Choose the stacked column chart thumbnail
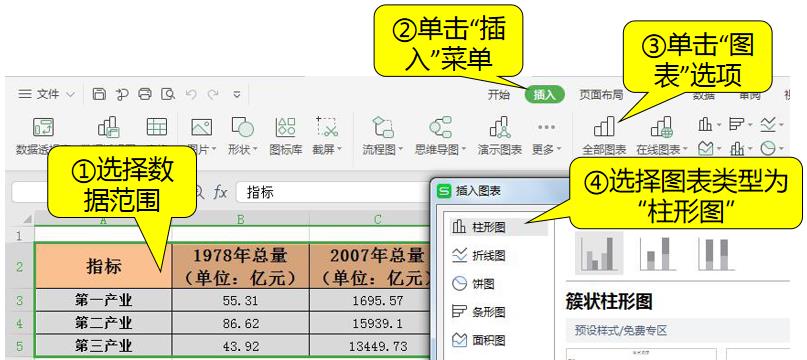807x360 pixels. pos(657,253)
